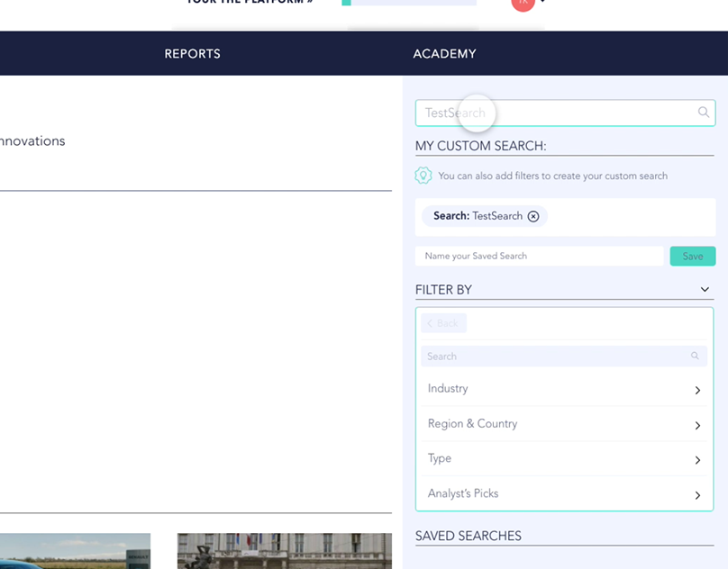Open the ACADEMY menu item
Viewport: 728px width, 569px height.
(444, 54)
